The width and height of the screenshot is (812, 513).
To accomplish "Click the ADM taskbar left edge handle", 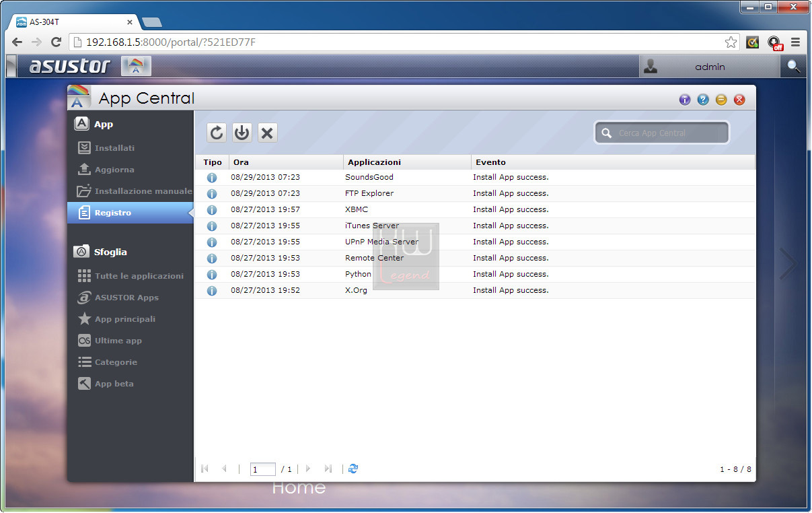I will coord(10,67).
